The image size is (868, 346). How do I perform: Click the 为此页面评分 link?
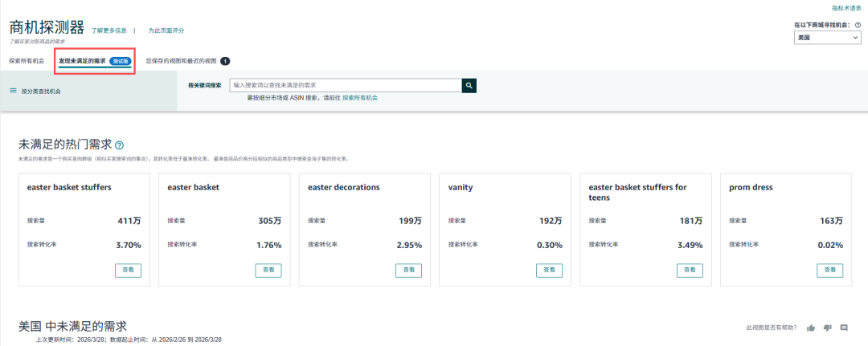(166, 31)
